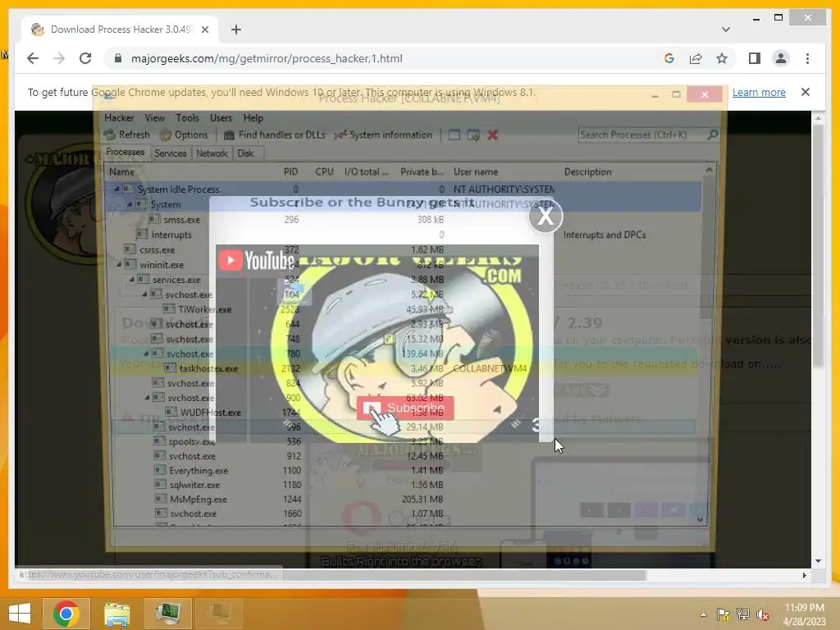840x630 pixels.
Task: Open File Explorer from the taskbar
Action: point(116,614)
